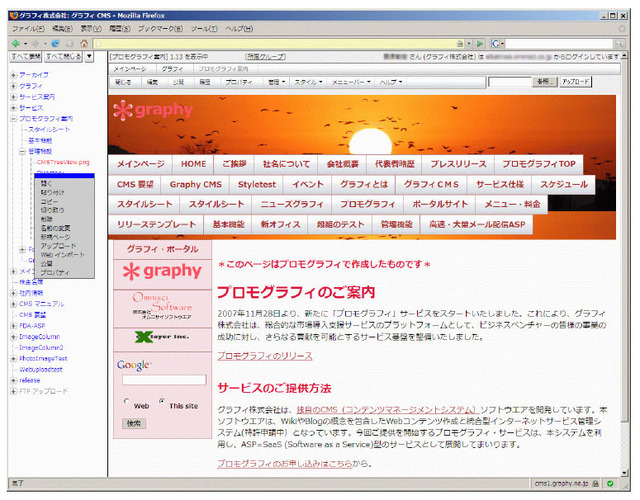Viewport: 640px width, 500px height.
Task: Click the Xlayer Inc. logo
Action: (162, 337)
